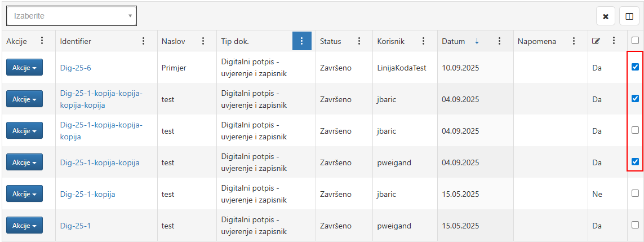Open column menu for Tip dok.

pos(301,41)
